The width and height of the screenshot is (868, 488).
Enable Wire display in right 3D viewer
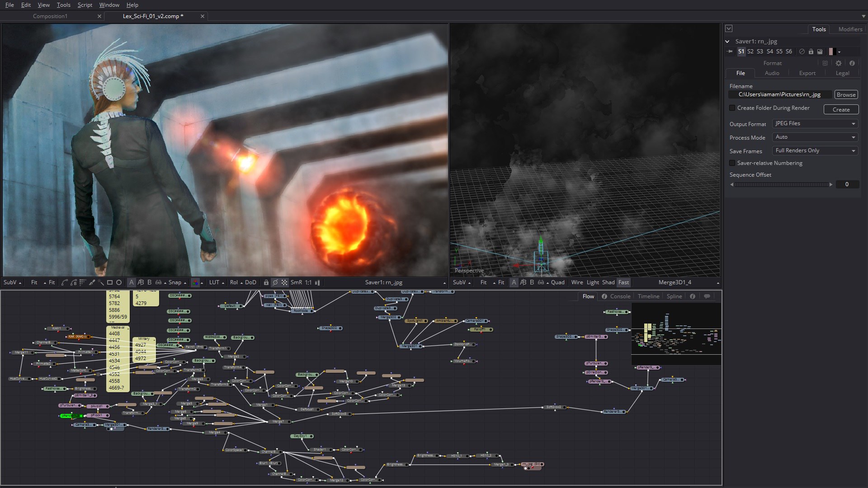coord(577,282)
